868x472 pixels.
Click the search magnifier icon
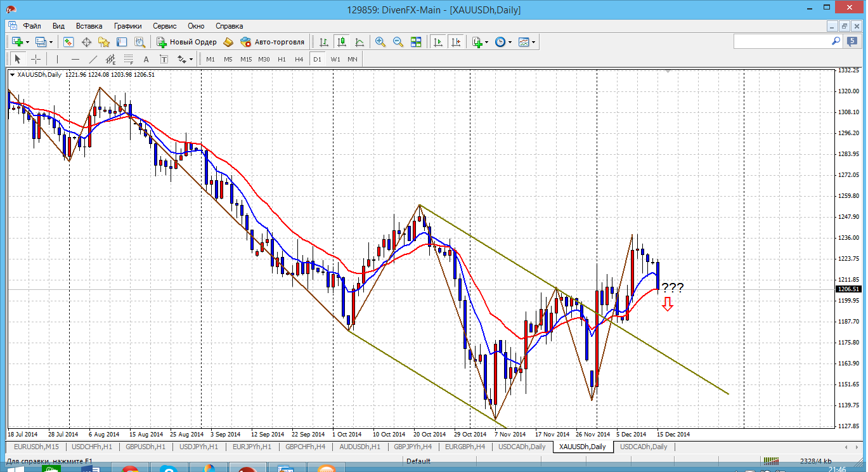(x=836, y=41)
